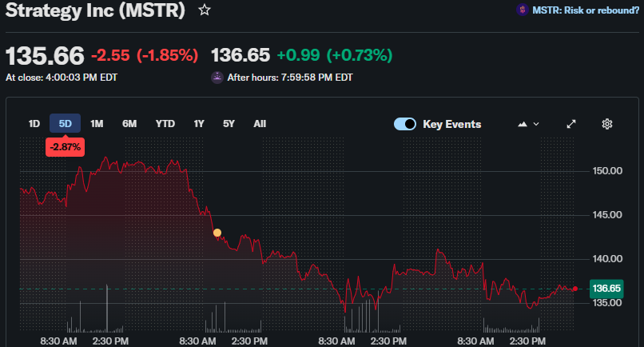The height and width of the screenshot is (347, 644).
Task: Click the -2.87% performance badge
Action: tap(66, 147)
